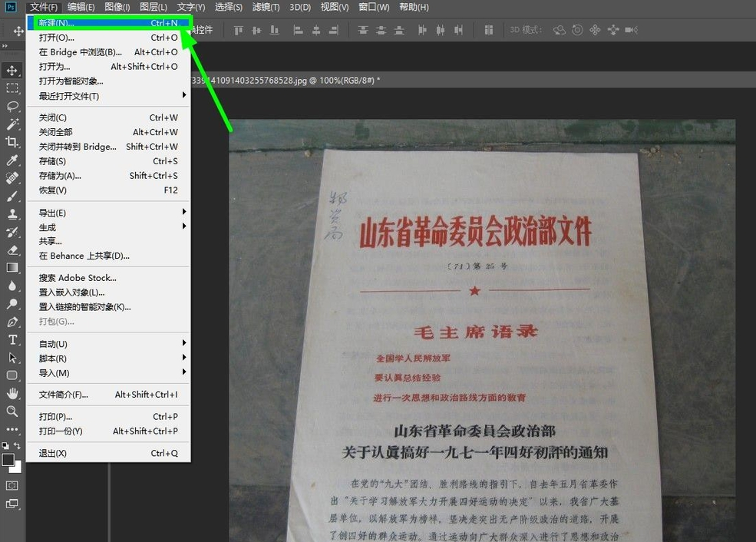Image resolution: width=756 pixels, height=542 pixels.
Task: Click default foreground and background colors icon
Action: click(5, 446)
